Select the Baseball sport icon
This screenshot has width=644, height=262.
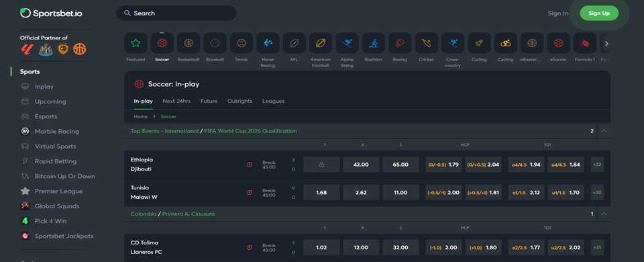click(x=215, y=43)
